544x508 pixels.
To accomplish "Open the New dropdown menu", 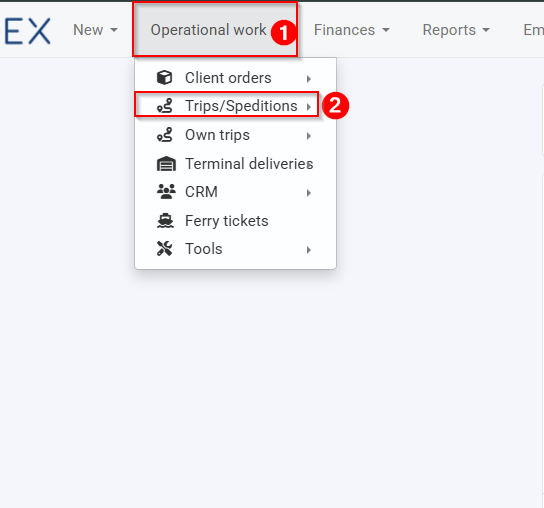I will (x=95, y=30).
